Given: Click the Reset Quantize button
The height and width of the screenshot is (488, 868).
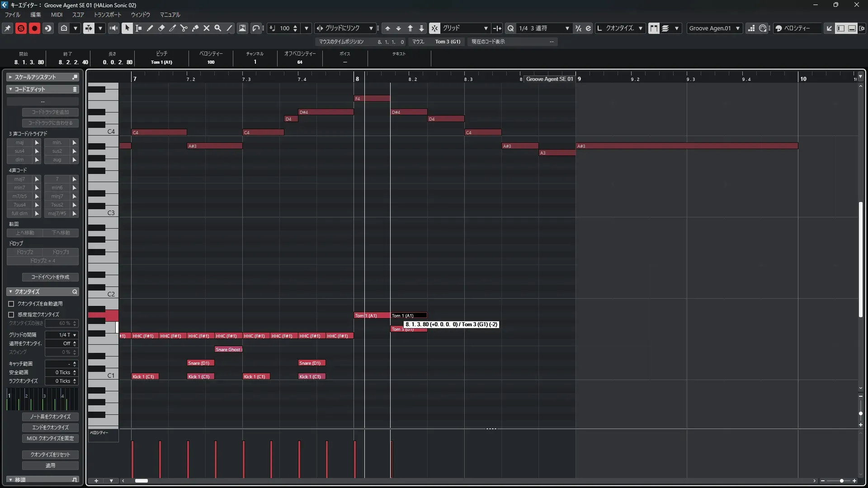Looking at the screenshot, I should click(x=50, y=455).
